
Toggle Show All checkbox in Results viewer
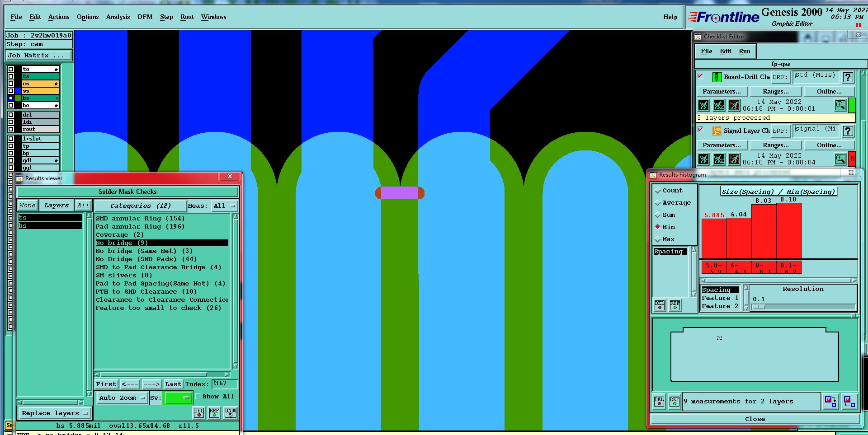(198, 397)
